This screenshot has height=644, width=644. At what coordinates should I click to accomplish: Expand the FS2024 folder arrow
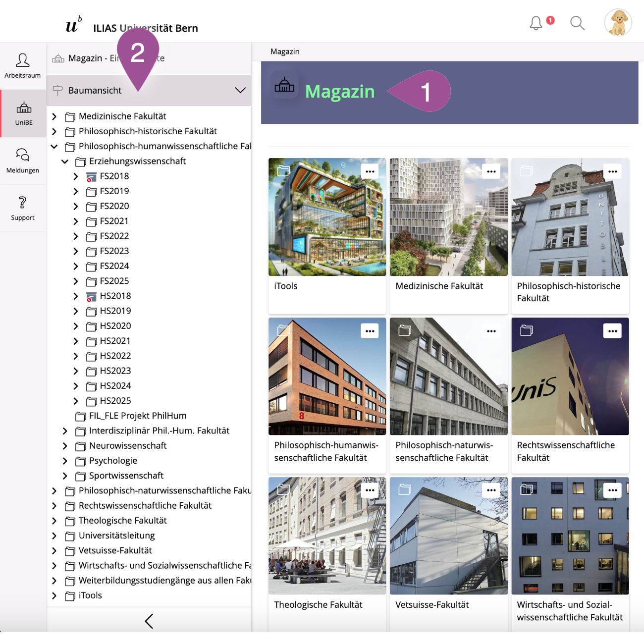pos(76,266)
